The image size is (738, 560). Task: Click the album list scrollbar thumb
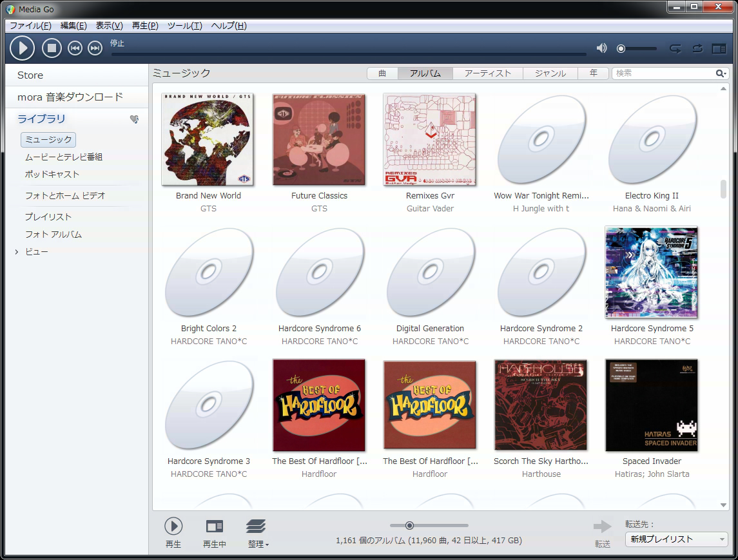coord(723,189)
